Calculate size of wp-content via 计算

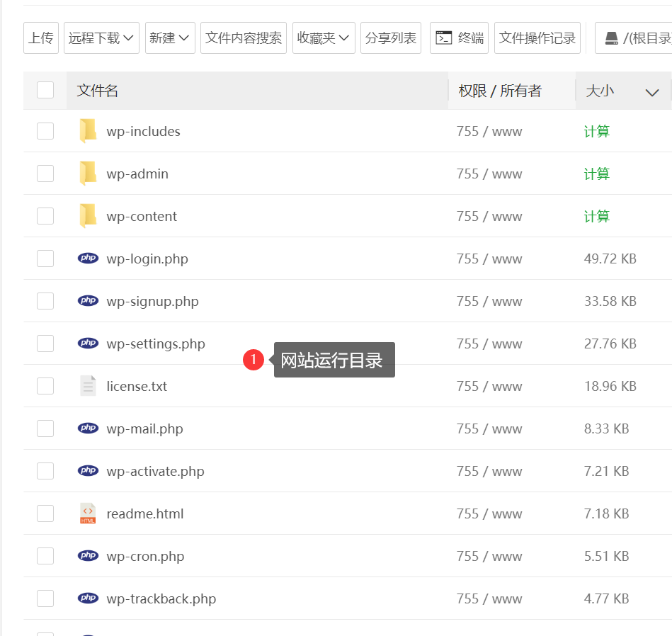coord(596,216)
